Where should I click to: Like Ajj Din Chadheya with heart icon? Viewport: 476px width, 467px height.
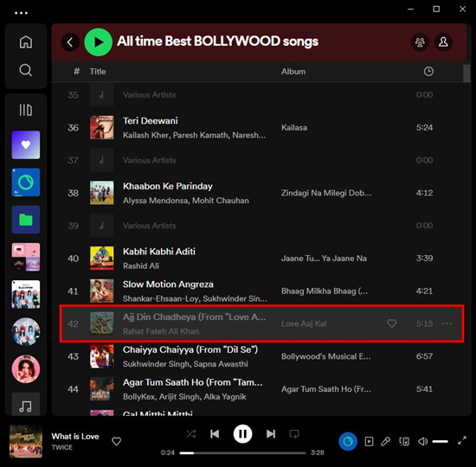[391, 323]
